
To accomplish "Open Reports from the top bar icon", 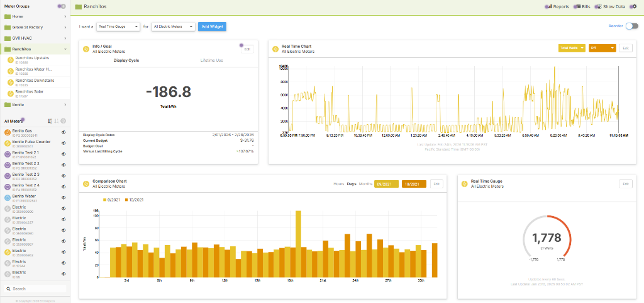I will tap(548, 6).
